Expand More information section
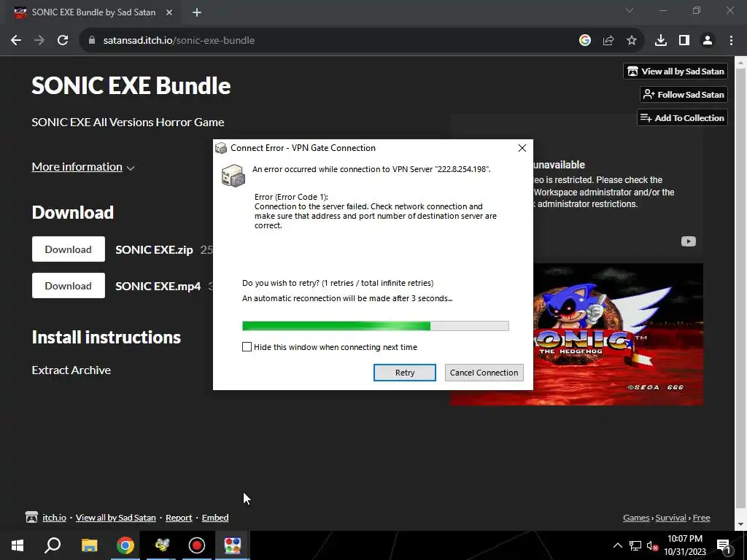Image resolution: width=747 pixels, height=560 pixels. pyautogui.click(x=83, y=167)
